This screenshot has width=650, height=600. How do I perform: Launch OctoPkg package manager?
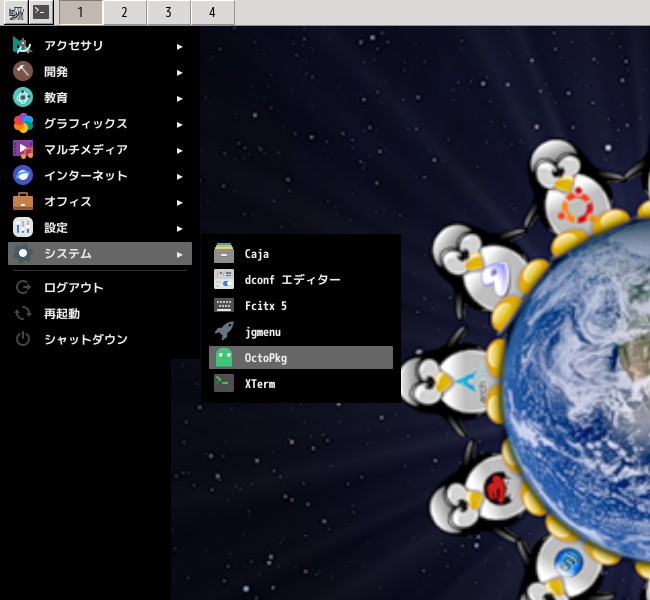[301, 357]
